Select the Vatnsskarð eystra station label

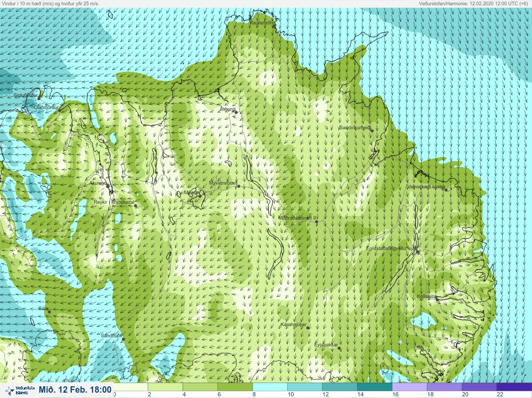click(x=426, y=187)
